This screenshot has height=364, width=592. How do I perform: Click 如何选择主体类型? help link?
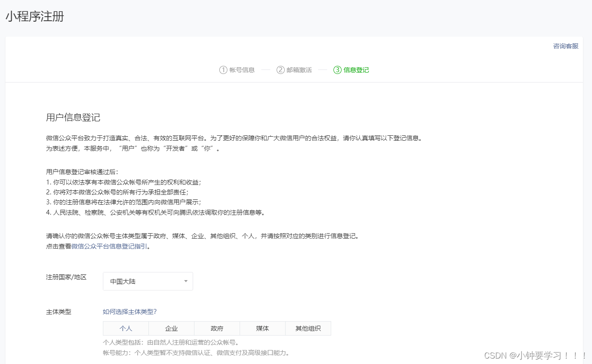[x=129, y=312]
